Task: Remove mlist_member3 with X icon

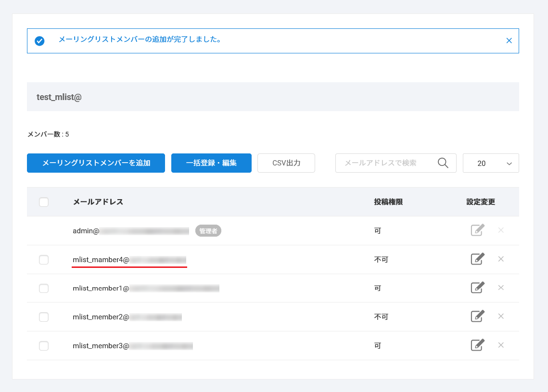Action: click(x=500, y=345)
